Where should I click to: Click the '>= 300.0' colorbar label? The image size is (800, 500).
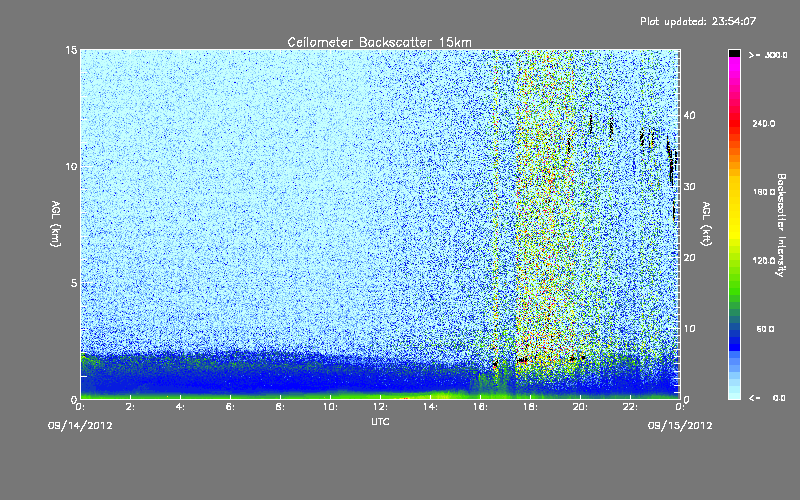(768, 55)
